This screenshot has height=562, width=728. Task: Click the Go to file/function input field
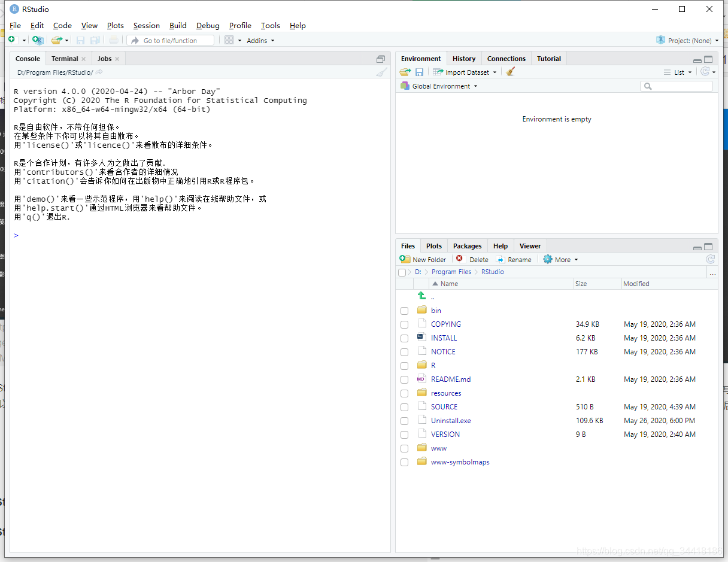(171, 40)
